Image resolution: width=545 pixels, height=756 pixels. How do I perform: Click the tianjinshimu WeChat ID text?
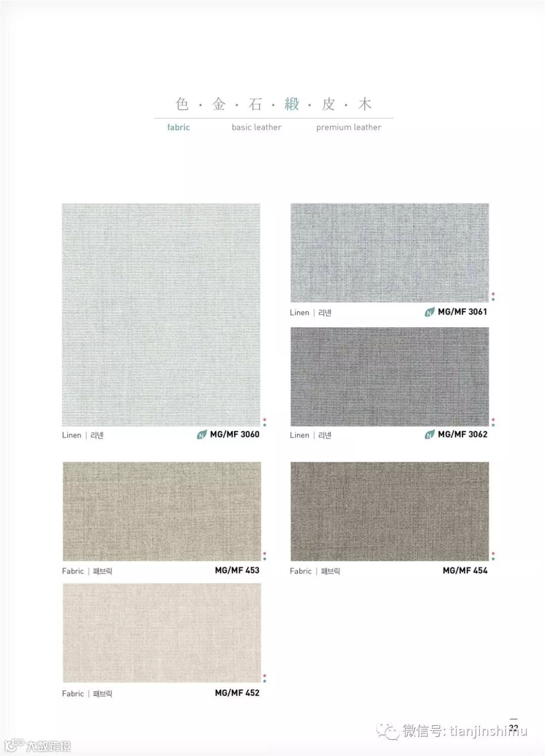point(488,731)
